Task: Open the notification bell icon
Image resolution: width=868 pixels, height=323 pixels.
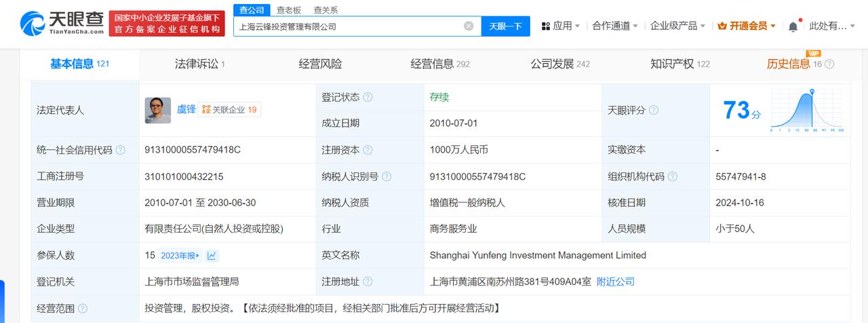Action: coord(793,26)
